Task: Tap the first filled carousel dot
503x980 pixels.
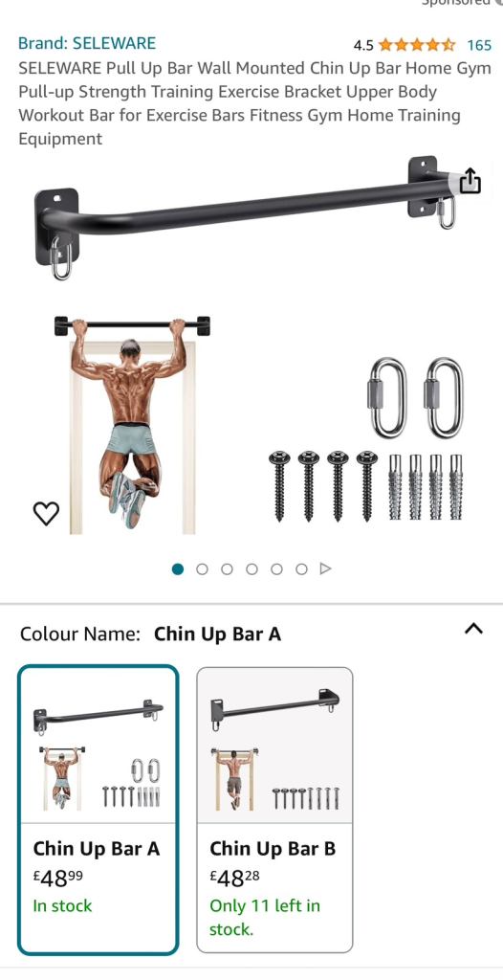Action: [x=178, y=568]
